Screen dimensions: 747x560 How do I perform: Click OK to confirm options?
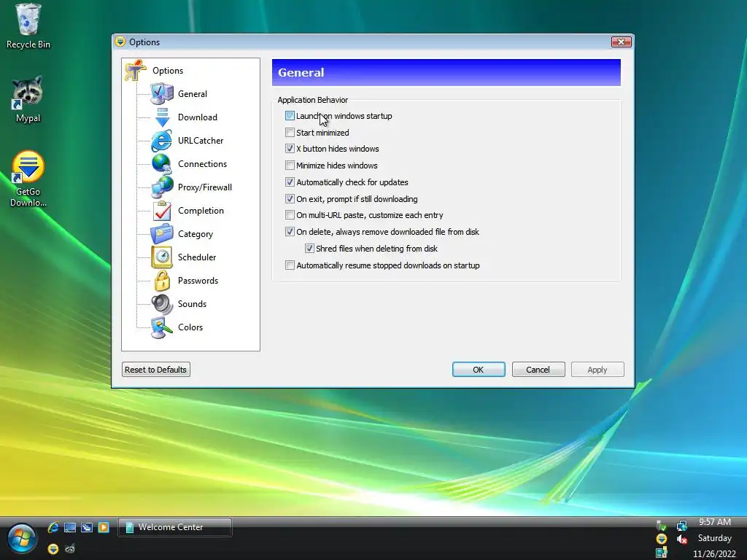(x=479, y=370)
